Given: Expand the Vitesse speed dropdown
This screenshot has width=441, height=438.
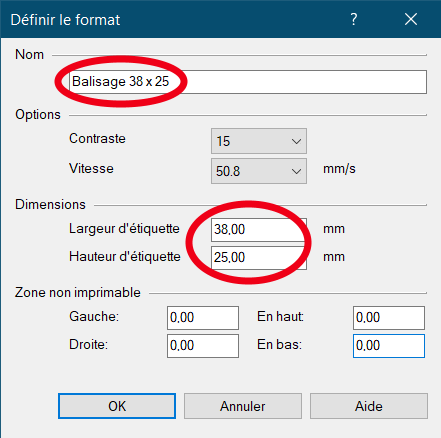Looking at the screenshot, I should pos(259,171).
